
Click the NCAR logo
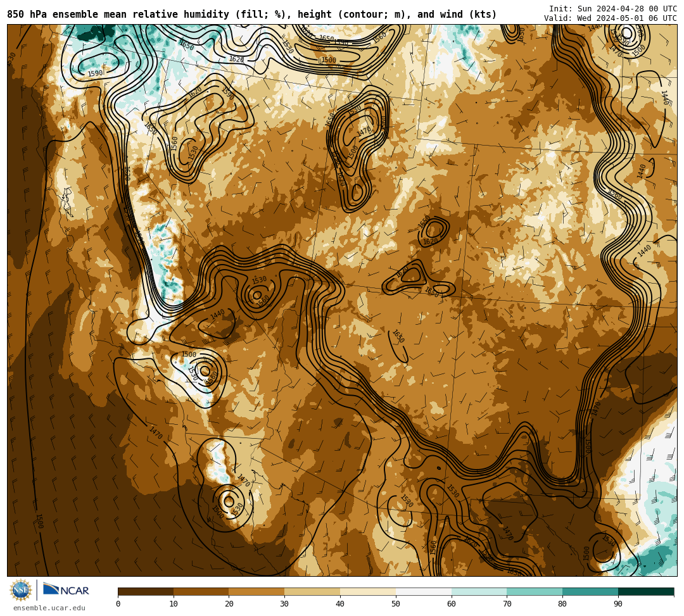tap(66, 590)
